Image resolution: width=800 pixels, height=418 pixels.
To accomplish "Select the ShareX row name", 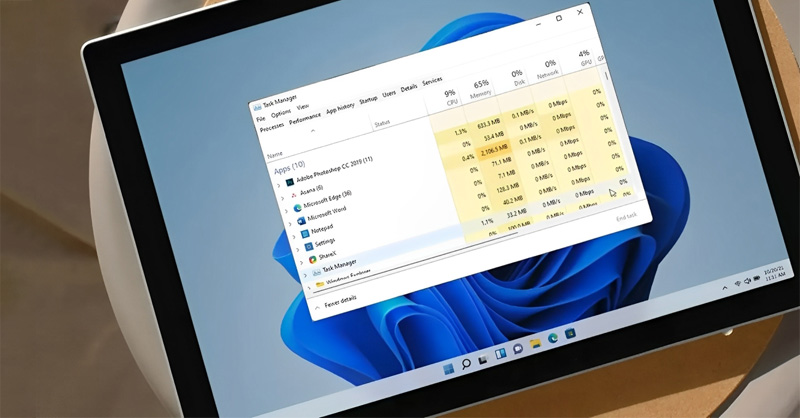I will [x=327, y=255].
